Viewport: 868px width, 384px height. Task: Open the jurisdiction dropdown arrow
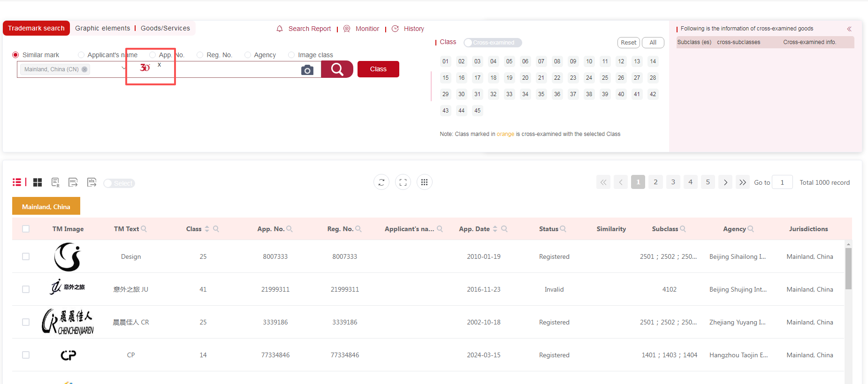(x=123, y=68)
